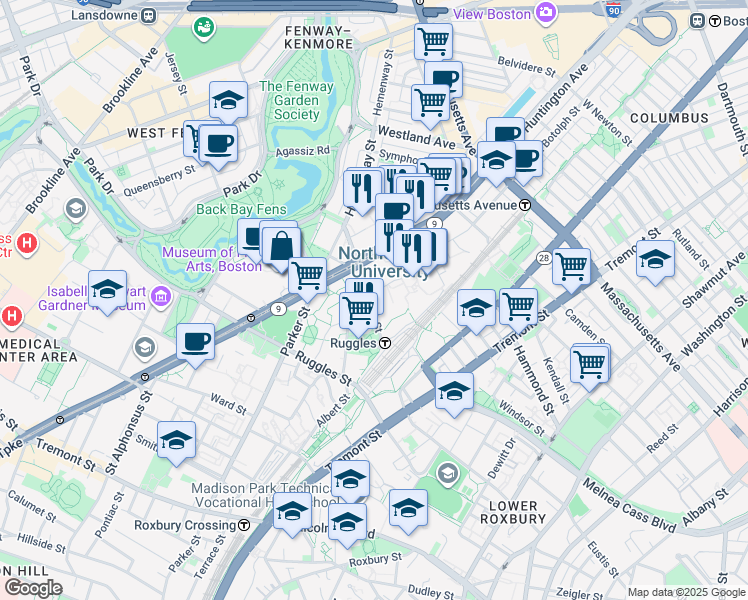
Task: Select the school marker west of Lower Roxbury
Action: 408,509
